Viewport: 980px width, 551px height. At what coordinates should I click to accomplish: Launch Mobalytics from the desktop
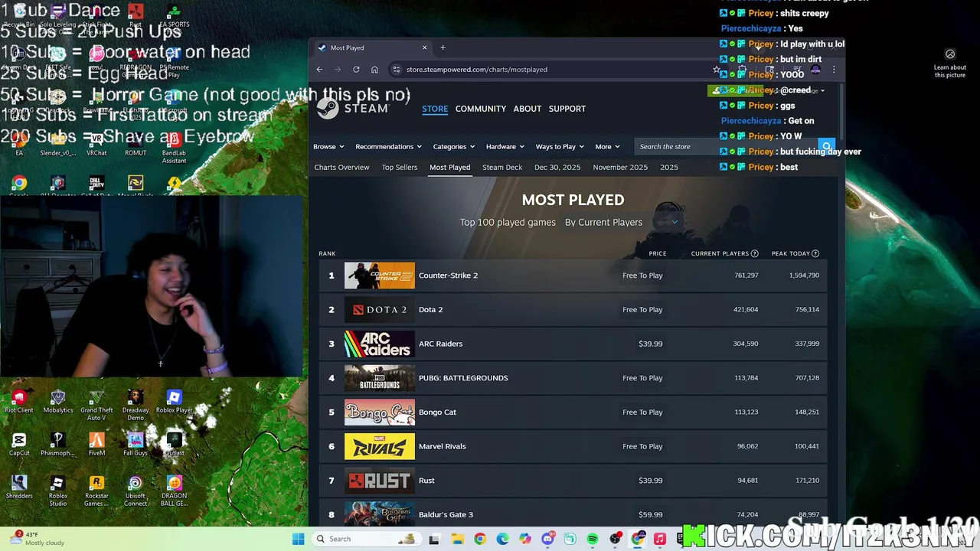[57, 401]
